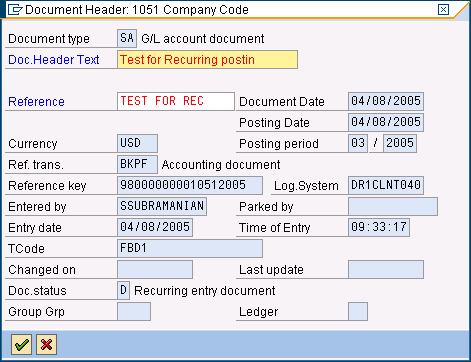The height and width of the screenshot is (362, 471).
Task: Click the Ref. trans. BKPF field
Action: click(x=137, y=164)
